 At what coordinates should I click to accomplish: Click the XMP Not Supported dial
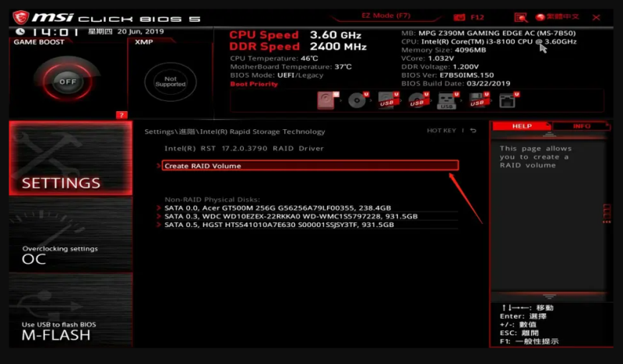[171, 82]
